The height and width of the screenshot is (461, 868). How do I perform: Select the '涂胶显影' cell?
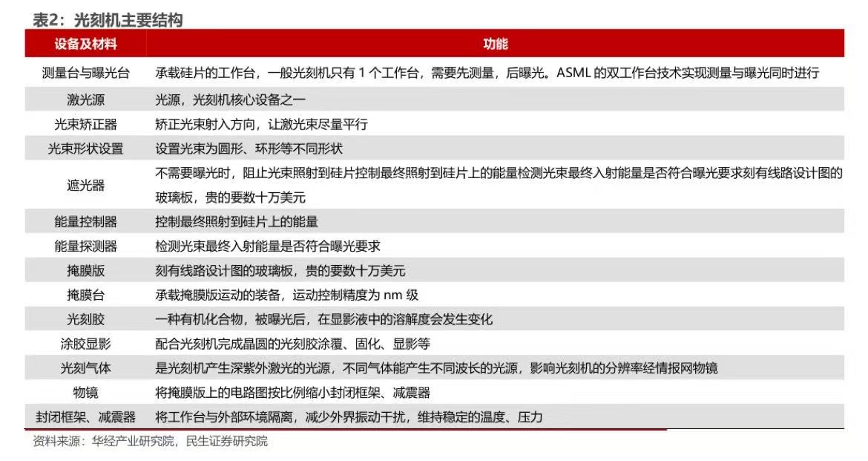point(86,344)
